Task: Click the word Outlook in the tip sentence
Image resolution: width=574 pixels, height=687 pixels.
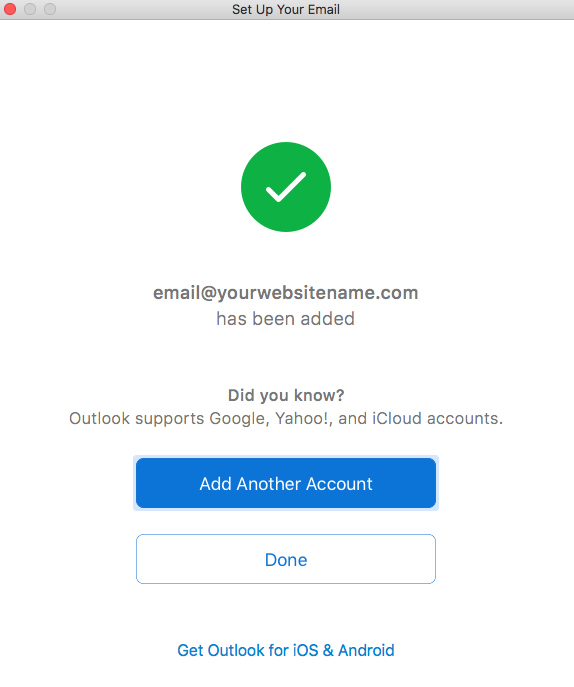Action: click(x=99, y=418)
